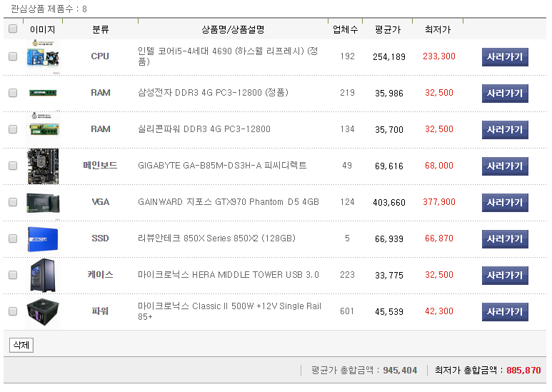
Task: Click 사러가기 for the HERA case
Action: (x=505, y=275)
